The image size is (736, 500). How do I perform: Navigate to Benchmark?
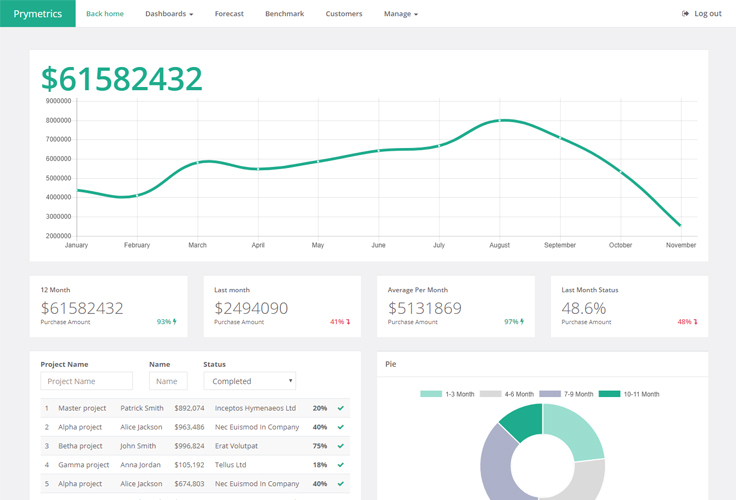[284, 14]
